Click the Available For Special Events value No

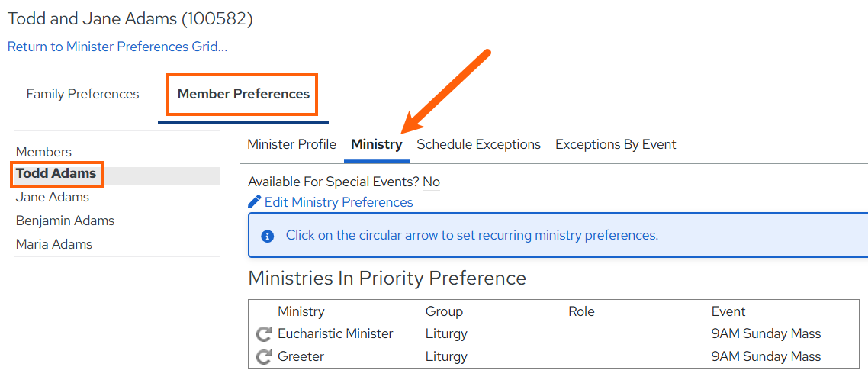(x=431, y=182)
